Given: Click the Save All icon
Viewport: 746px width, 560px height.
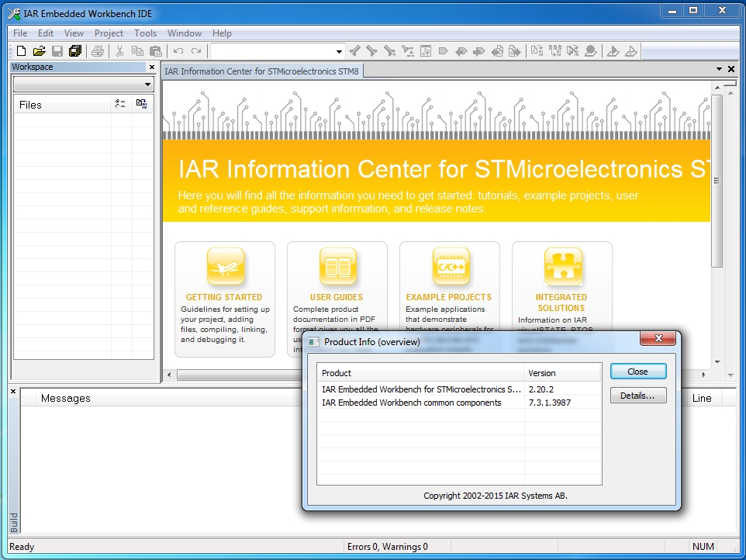Looking at the screenshot, I should (75, 51).
